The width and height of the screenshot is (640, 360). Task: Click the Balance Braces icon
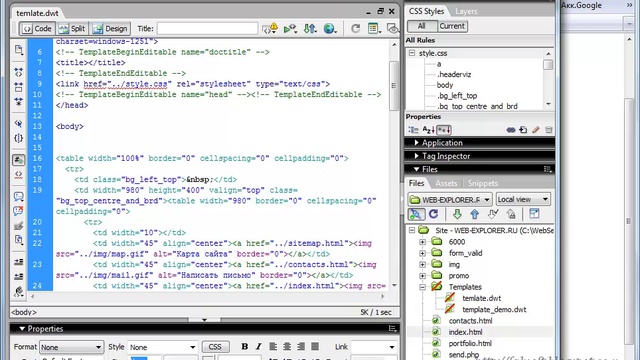[18, 138]
